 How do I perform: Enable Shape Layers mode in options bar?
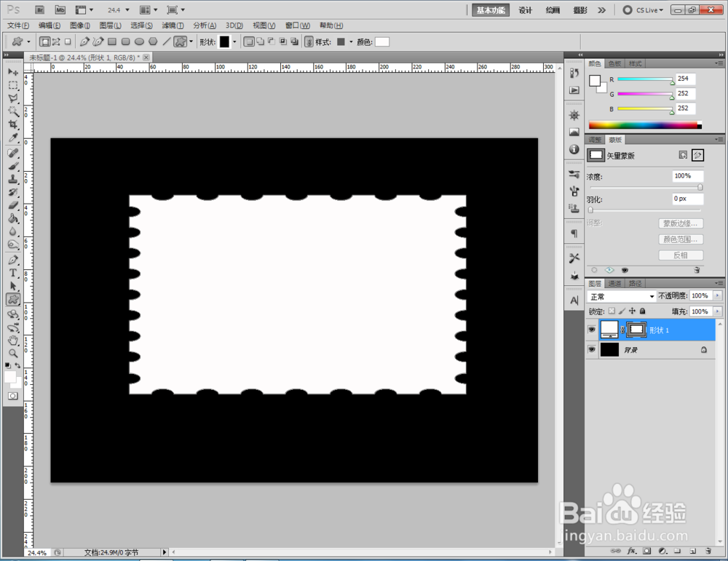[x=44, y=41]
